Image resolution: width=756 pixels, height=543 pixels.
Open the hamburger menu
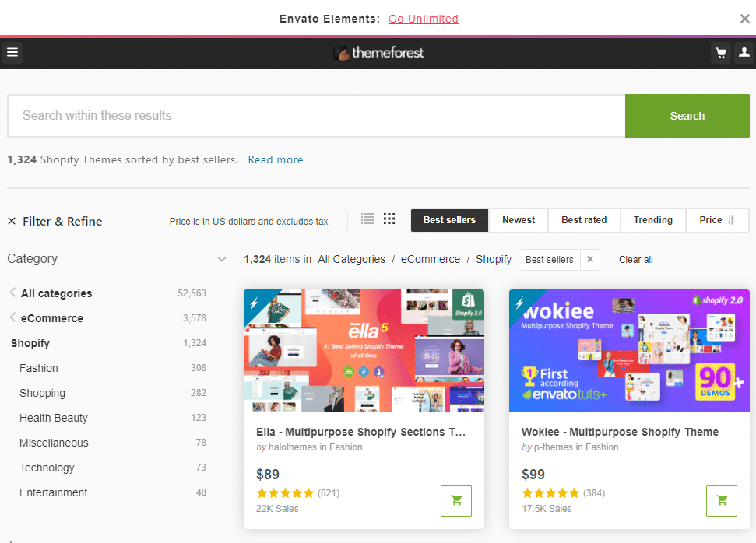click(12, 53)
